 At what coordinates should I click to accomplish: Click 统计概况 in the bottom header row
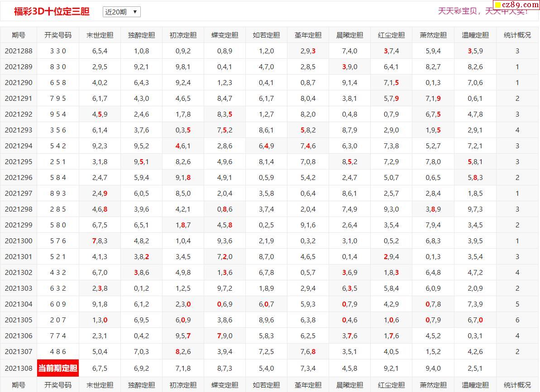(x=517, y=385)
